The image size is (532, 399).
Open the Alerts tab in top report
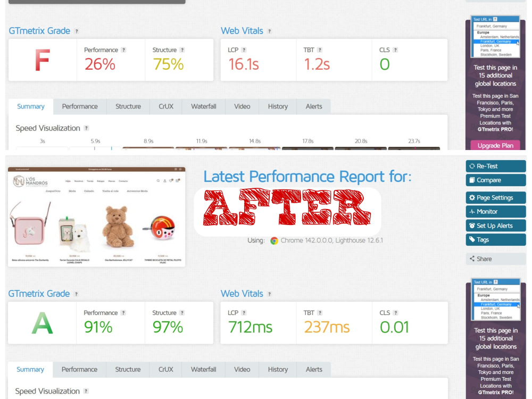click(x=314, y=106)
